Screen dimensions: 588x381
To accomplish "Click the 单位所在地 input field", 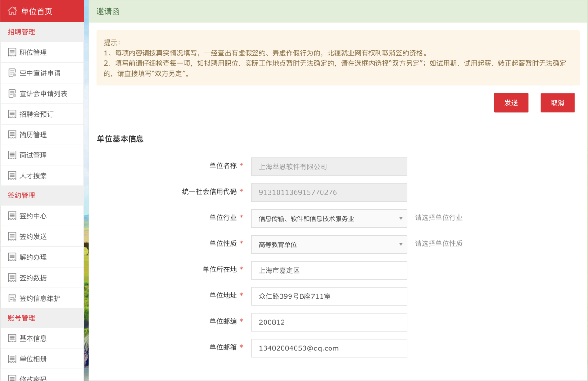I will [329, 270].
